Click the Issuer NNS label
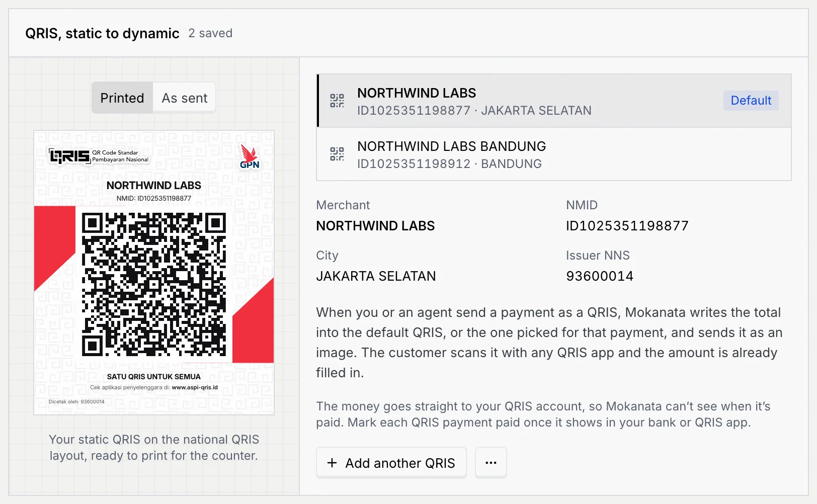The width and height of the screenshot is (817, 504). point(598,256)
